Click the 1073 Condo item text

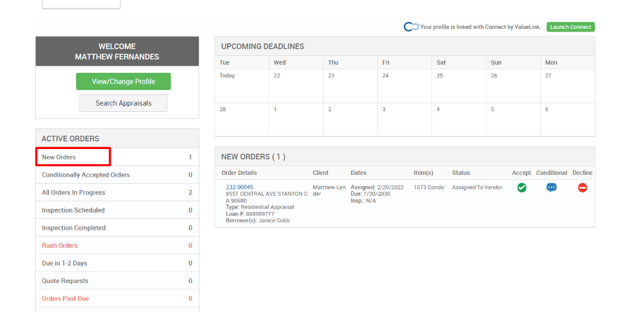(x=429, y=187)
